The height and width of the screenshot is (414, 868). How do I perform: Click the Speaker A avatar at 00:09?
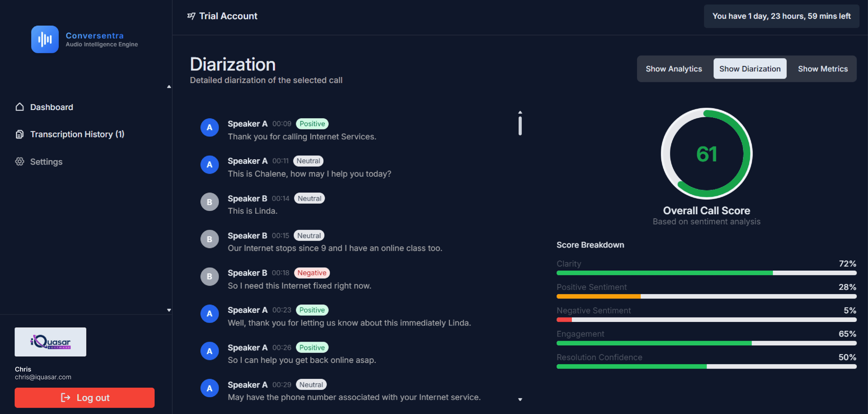pyautogui.click(x=209, y=127)
